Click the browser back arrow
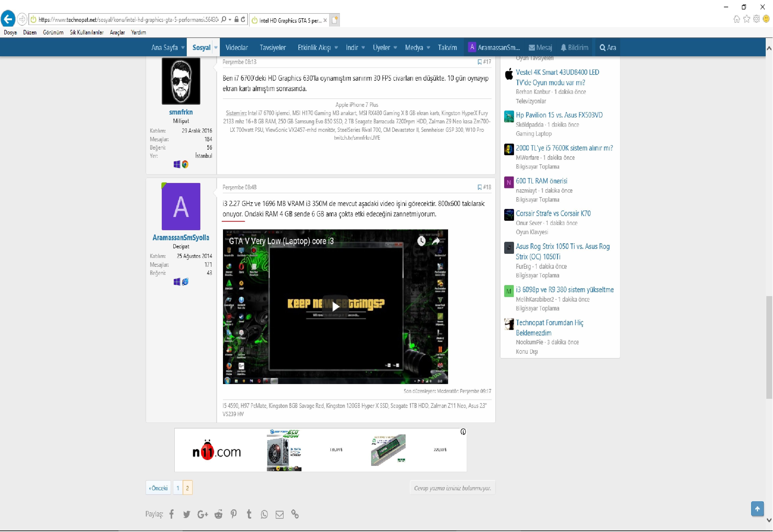Viewport: 773px width, 532px height. pos(8,19)
